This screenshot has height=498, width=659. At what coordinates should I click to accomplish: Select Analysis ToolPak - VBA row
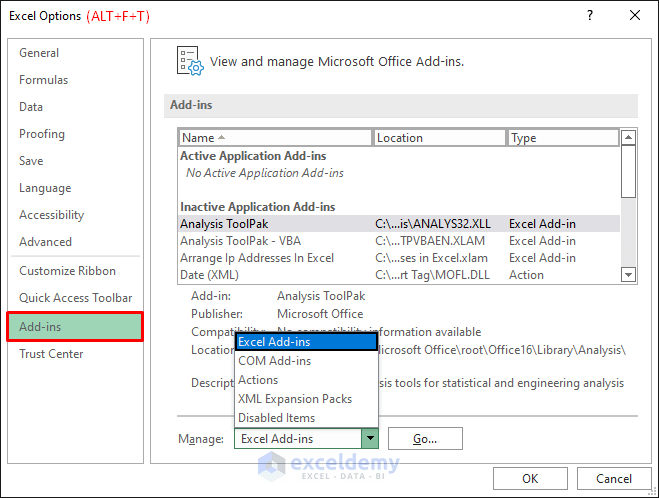[240, 241]
